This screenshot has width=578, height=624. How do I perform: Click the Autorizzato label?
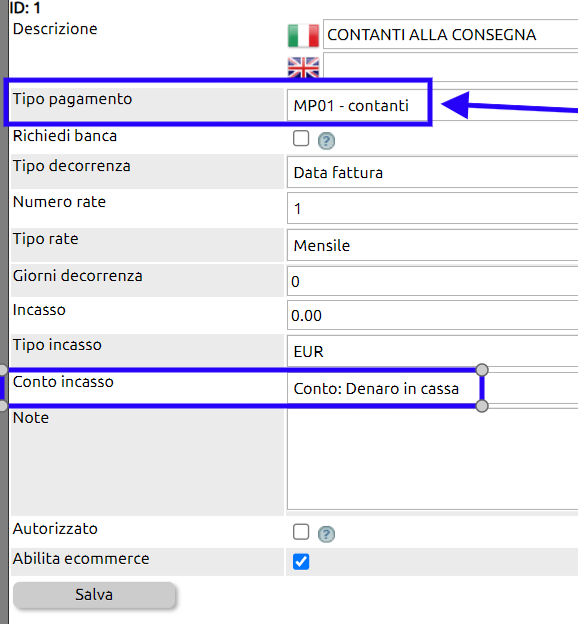tap(55, 529)
